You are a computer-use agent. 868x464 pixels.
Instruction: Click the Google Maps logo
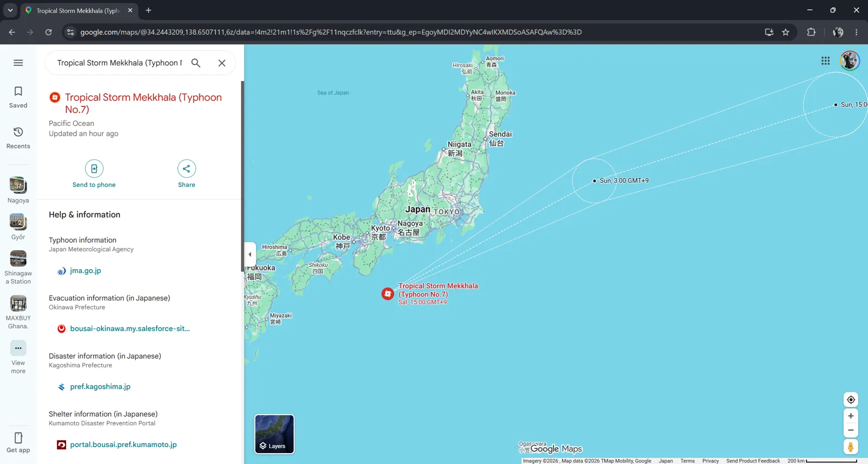(x=556, y=449)
